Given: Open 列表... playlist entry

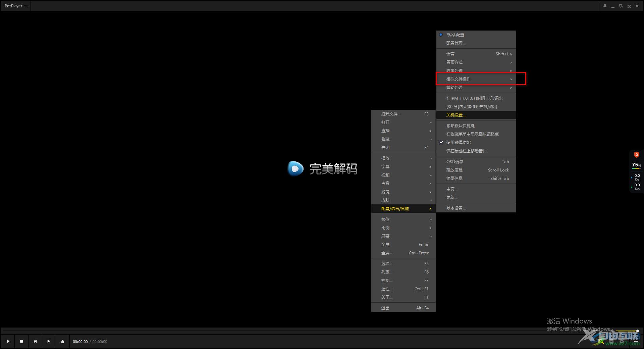Looking at the screenshot, I should point(403,272).
